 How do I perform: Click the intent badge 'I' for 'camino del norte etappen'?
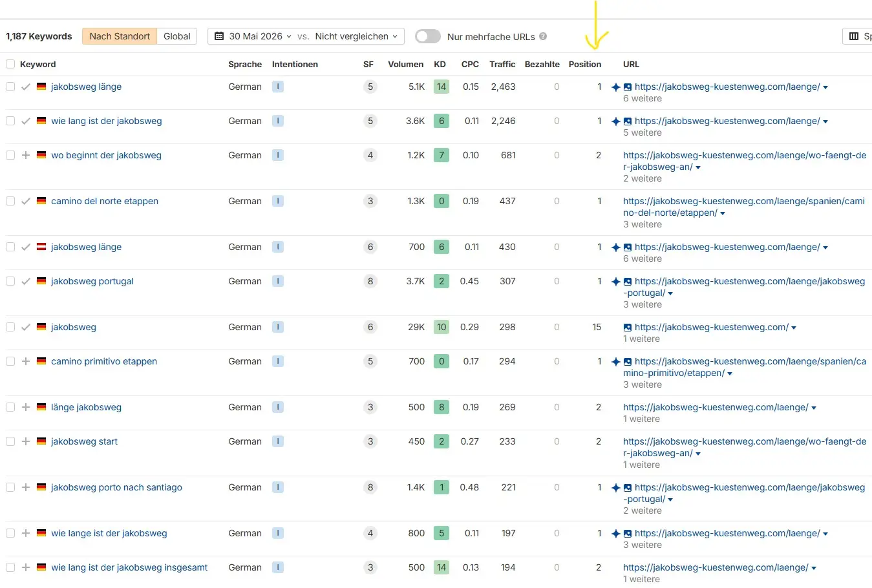pyautogui.click(x=278, y=201)
